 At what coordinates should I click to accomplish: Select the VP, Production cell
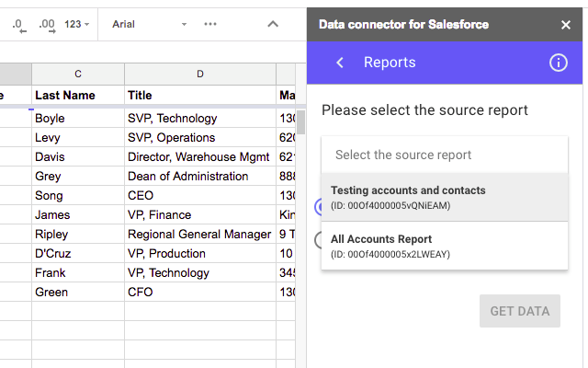click(200, 254)
